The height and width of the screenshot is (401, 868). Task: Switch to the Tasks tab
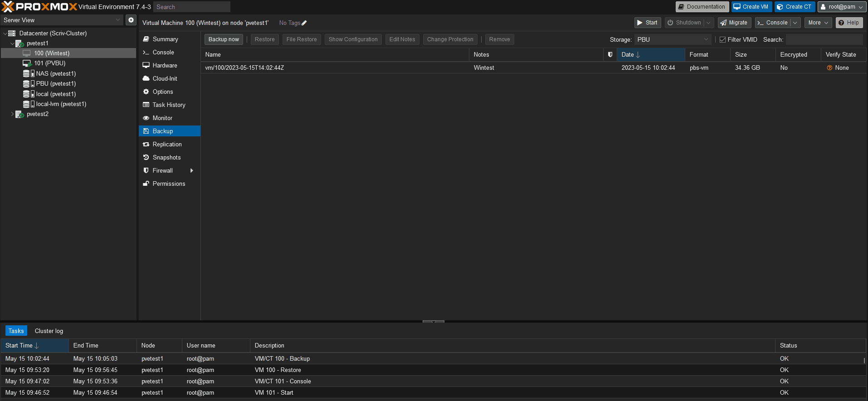tap(16, 331)
